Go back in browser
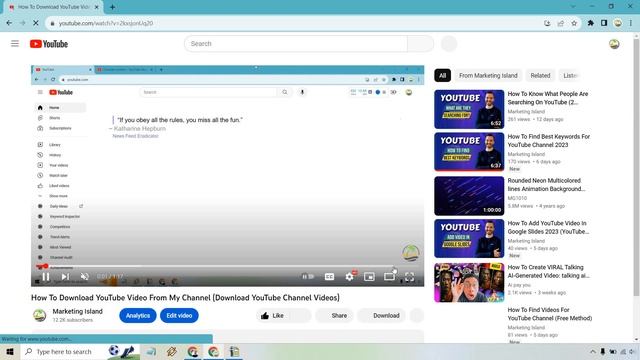The image size is (640, 360). point(9,23)
